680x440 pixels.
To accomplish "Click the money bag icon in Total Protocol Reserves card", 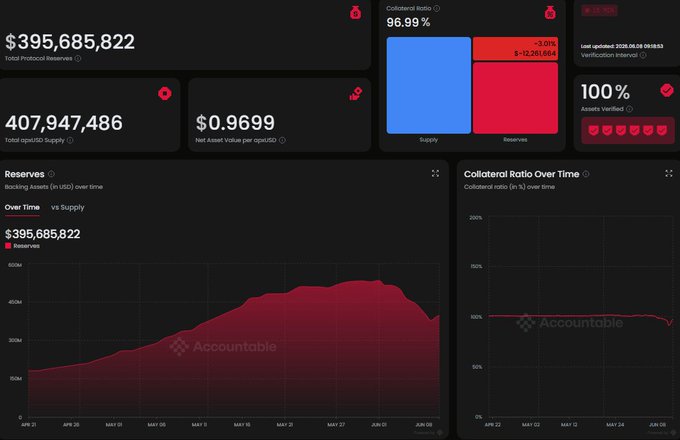I will 356,13.
